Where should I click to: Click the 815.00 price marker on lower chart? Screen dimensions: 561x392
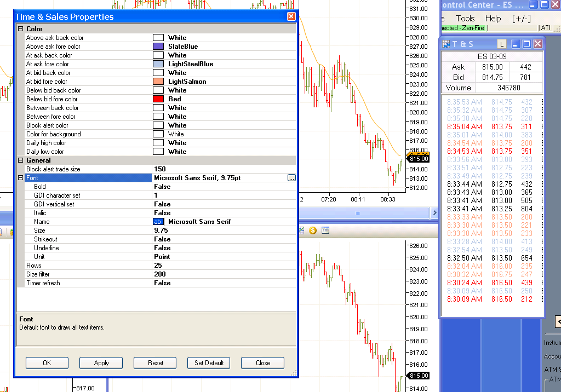(x=418, y=376)
